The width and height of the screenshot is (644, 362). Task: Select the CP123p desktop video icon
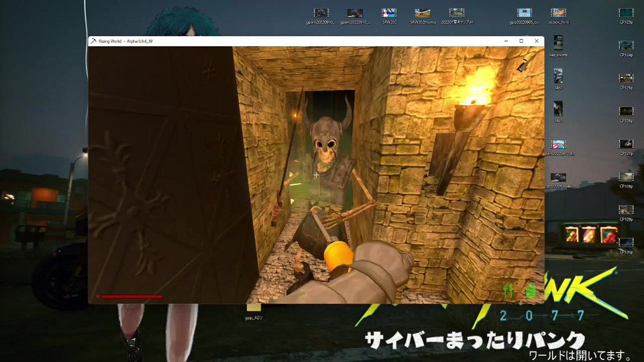tap(626, 15)
